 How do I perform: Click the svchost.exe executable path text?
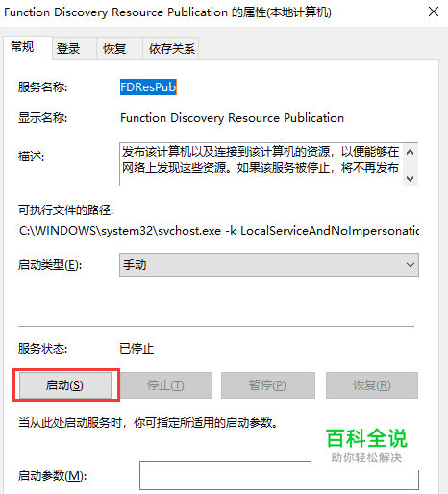(219, 231)
